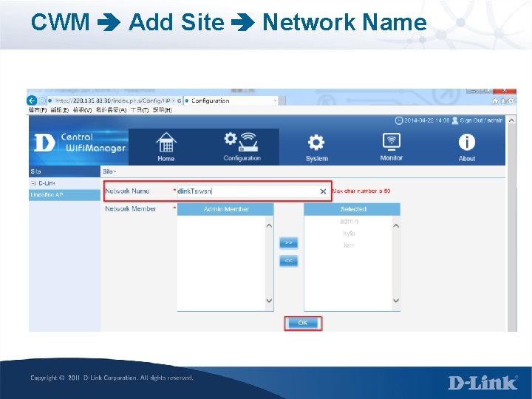
Task: Open the browser tools gear icon
Action: (x=511, y=100)
